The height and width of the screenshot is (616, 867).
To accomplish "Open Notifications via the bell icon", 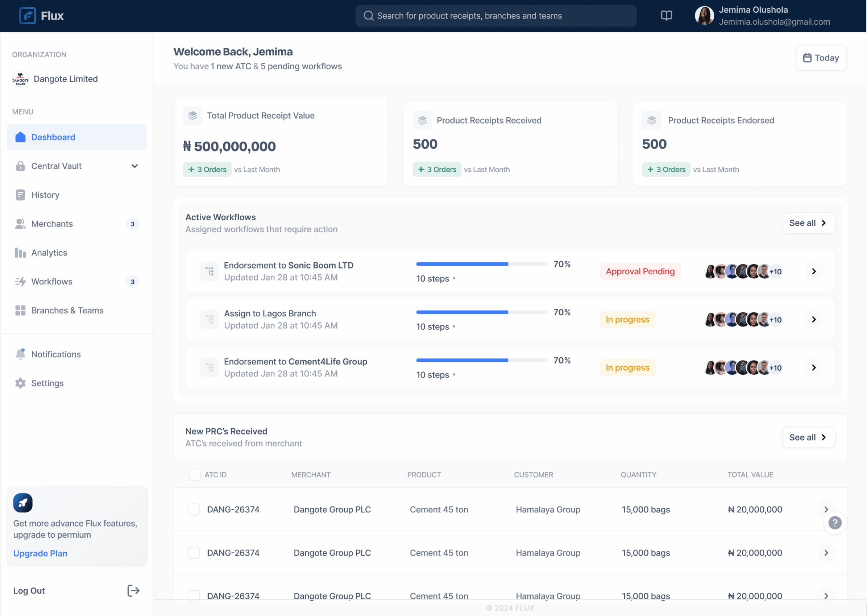I will coord(21,354).
